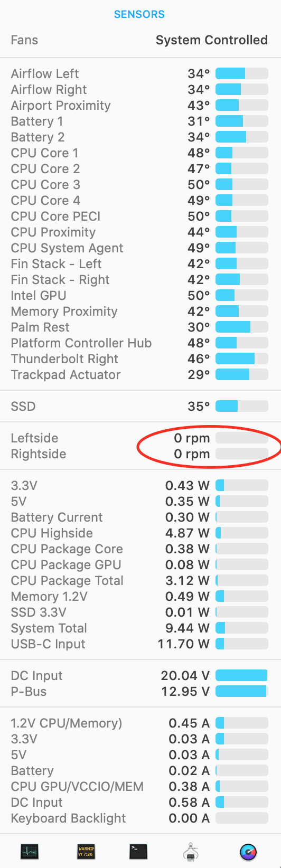
Task: Select the CPU Core 1 temperature row
Action: point(140,153)
